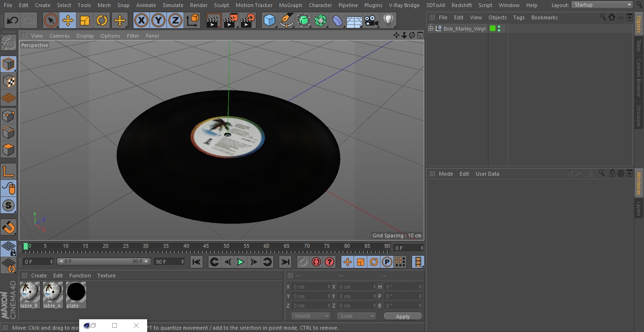Render the active view
Screen dimensions: 644x332
point(214,21)
